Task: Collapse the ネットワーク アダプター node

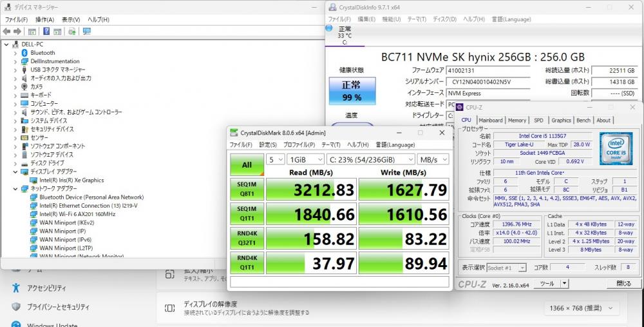Action: point(15,188)
